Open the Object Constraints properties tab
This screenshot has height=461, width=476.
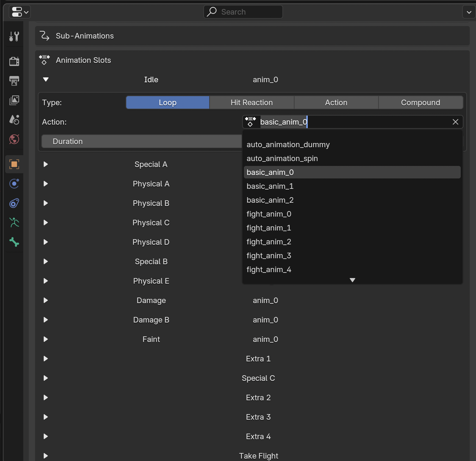coord(14,203)
